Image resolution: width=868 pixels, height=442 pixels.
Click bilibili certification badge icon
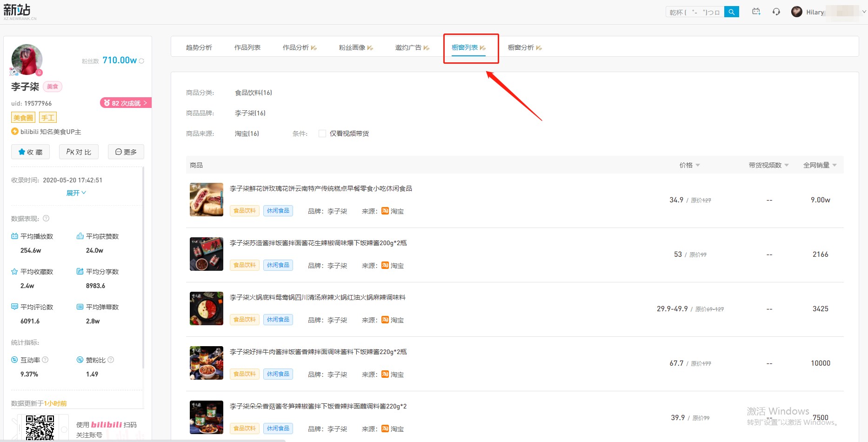pyautogui.click(x=14, y=132)
